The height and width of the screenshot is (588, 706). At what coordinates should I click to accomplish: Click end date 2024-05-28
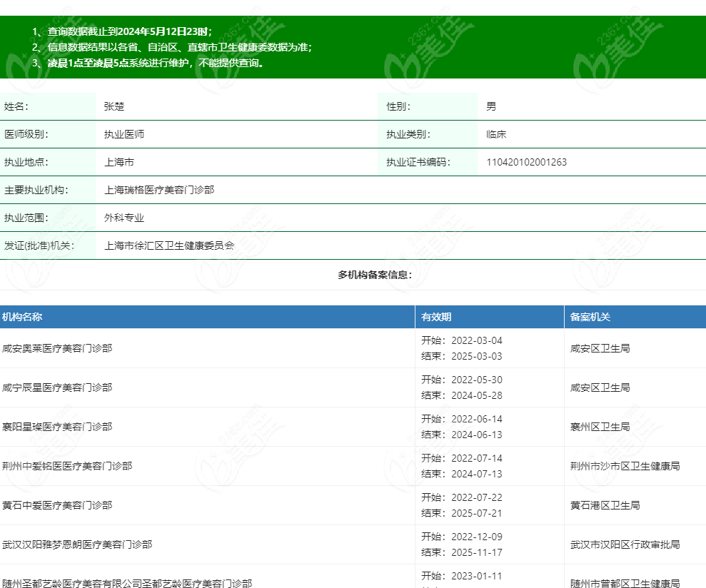[x=477, y=395]
